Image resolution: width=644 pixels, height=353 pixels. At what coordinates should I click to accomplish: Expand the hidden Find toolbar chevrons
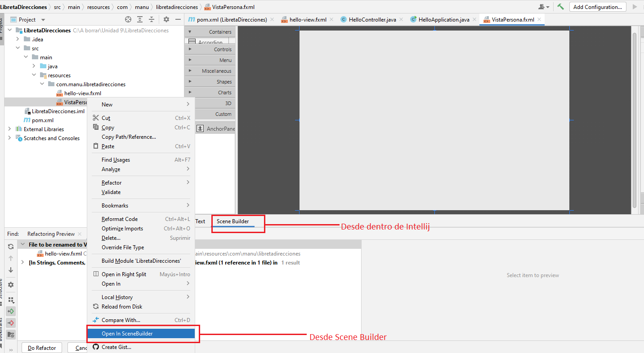click(11, 349)
